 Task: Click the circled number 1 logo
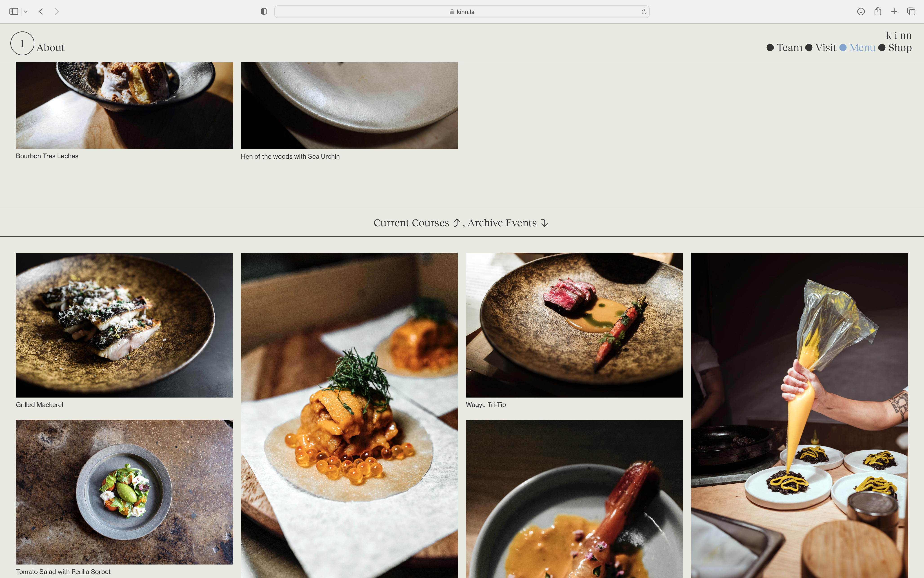22,43
